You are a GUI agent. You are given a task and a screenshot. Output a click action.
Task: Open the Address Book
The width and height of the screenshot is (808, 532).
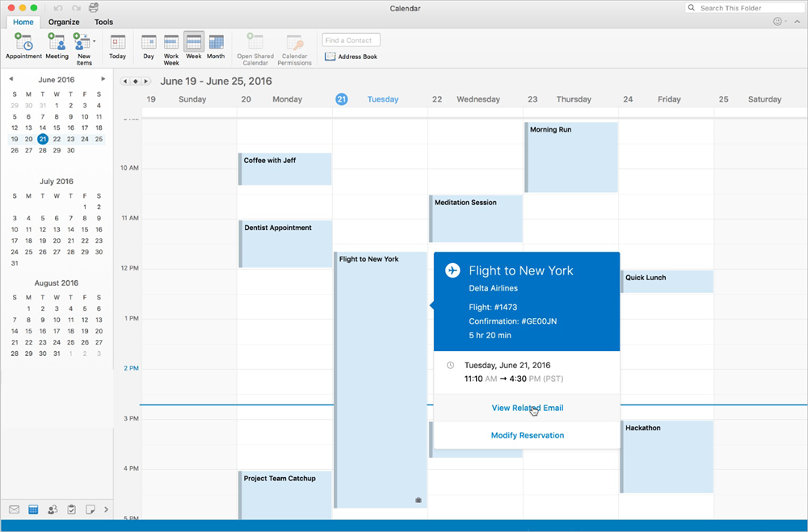pos(351,57)
